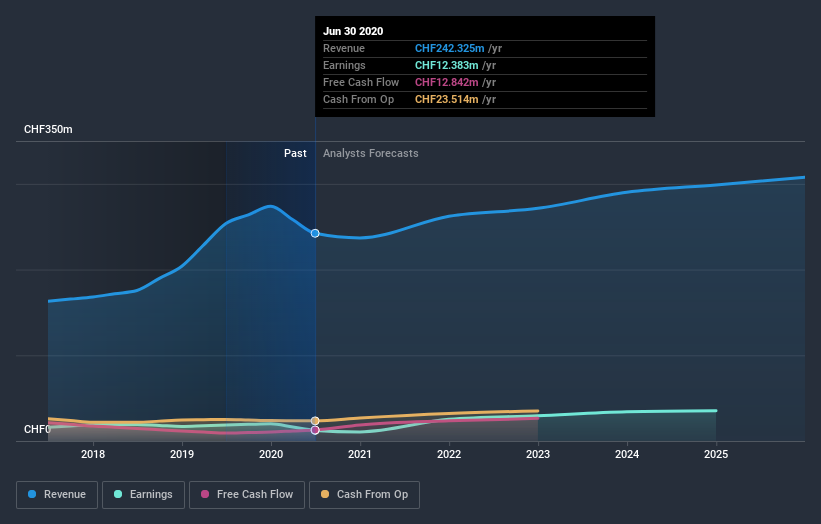This screenshot has width=821, height=524.
Task: Click the Earnings row label in tooltip
Action: coord(345,65)
